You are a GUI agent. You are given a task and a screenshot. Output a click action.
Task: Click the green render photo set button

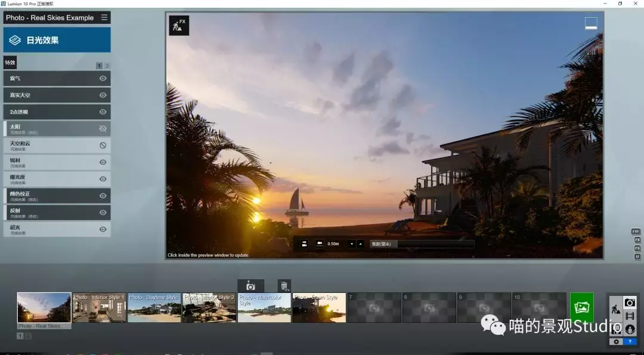[x=581, y=307]
